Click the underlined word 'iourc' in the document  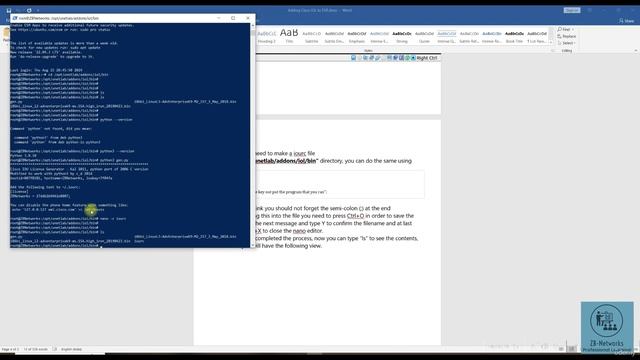pos(300,153)
